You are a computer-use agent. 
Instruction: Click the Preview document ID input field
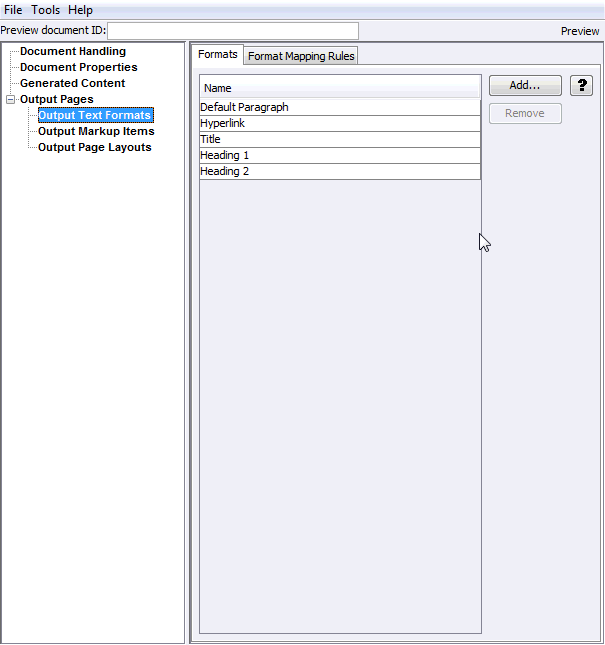[x=233, y=31]
